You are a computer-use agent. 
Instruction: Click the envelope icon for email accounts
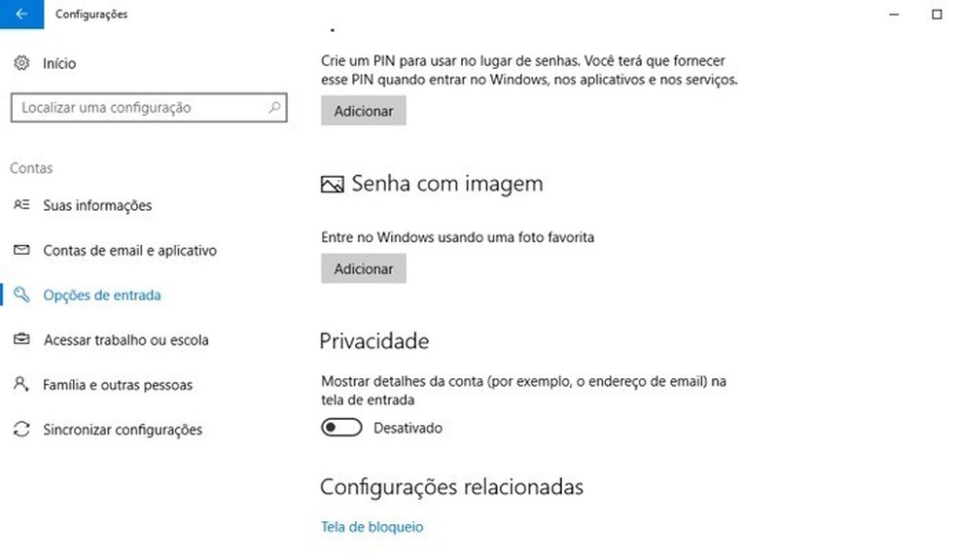tap(21, 250)
